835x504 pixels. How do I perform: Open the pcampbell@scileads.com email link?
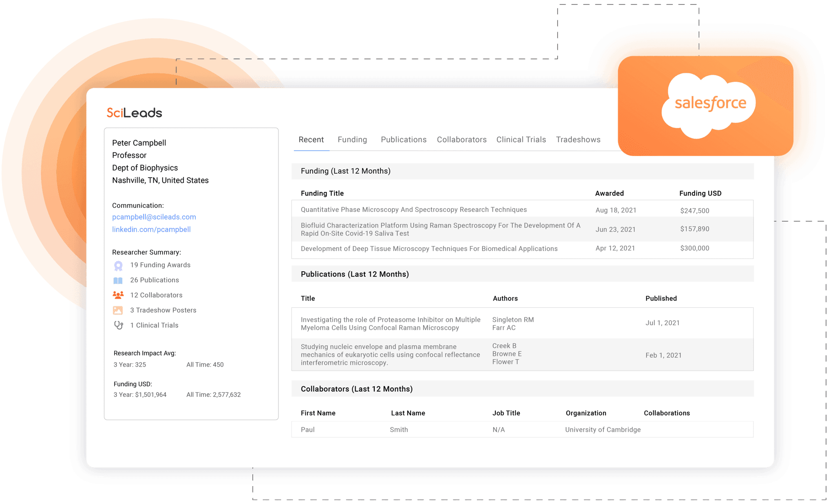[x=154, y=217]
